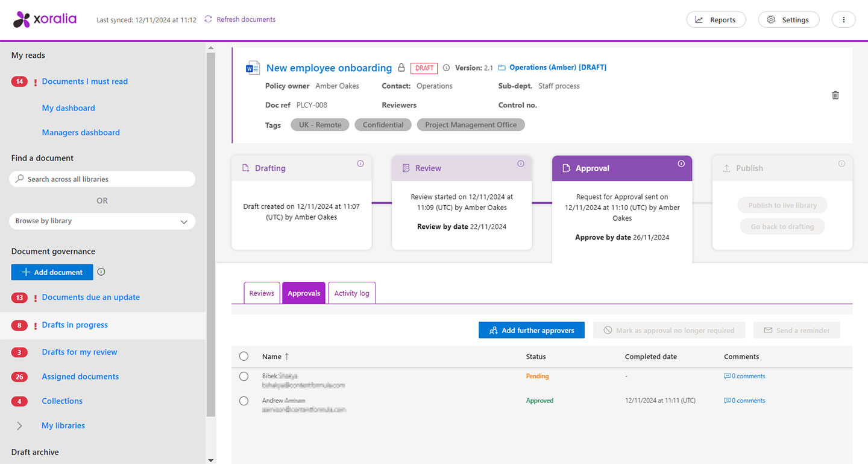The image size is (868, 464).
Task: Select all approvers with header radio button
Action: [244, 356]
